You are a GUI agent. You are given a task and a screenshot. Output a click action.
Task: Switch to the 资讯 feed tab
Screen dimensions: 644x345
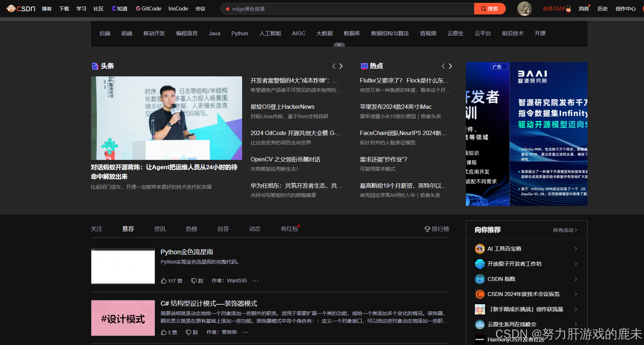[x=160, y=229]
